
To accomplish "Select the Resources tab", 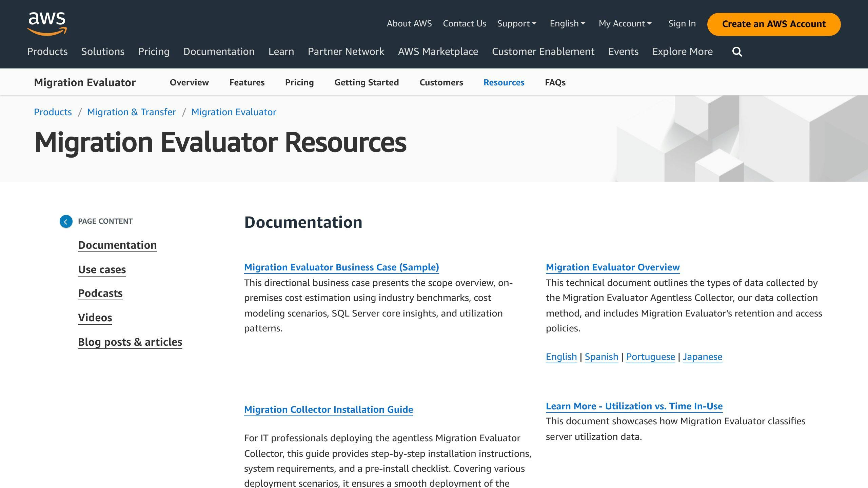I will pos(504,82).
